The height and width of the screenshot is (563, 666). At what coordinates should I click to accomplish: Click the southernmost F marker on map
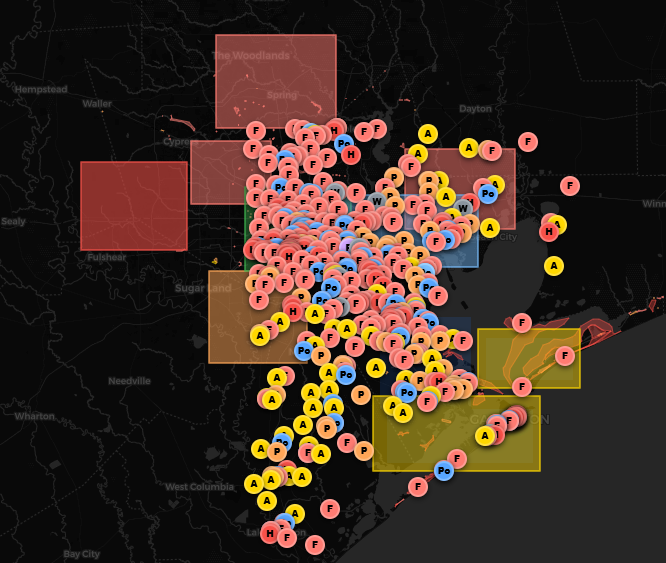pos(315,544)
